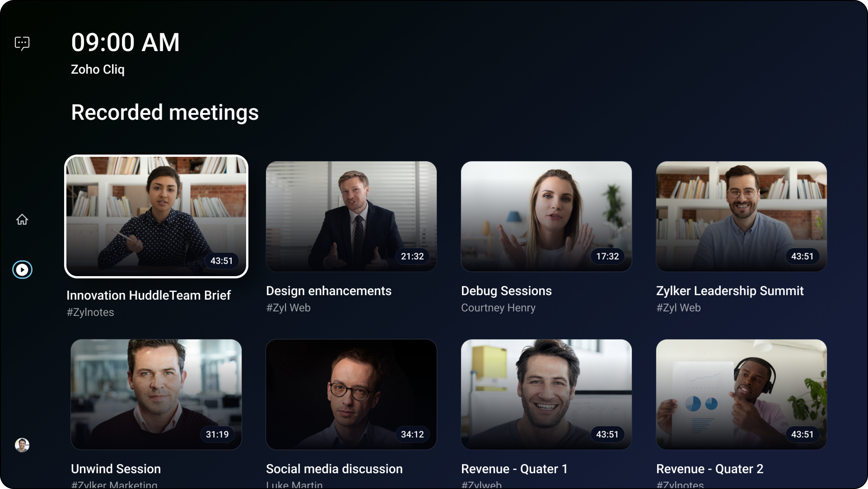Open the user profile avatar
Image resolution: width=868 pixels, height=489 pixels.
22,445
